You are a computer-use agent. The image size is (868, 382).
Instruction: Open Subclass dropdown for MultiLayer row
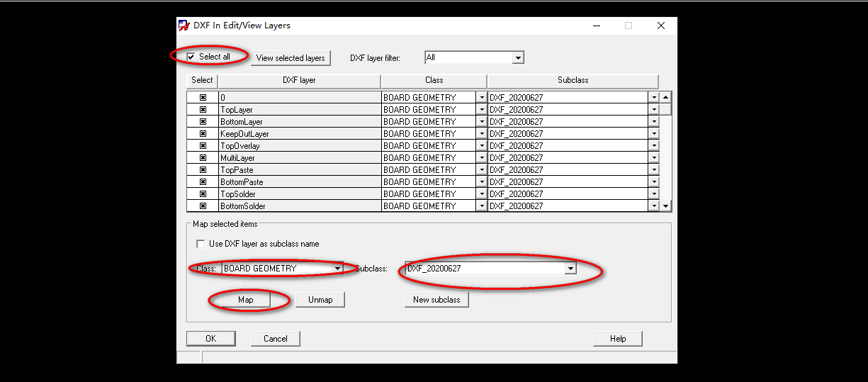tap(653, 158)
